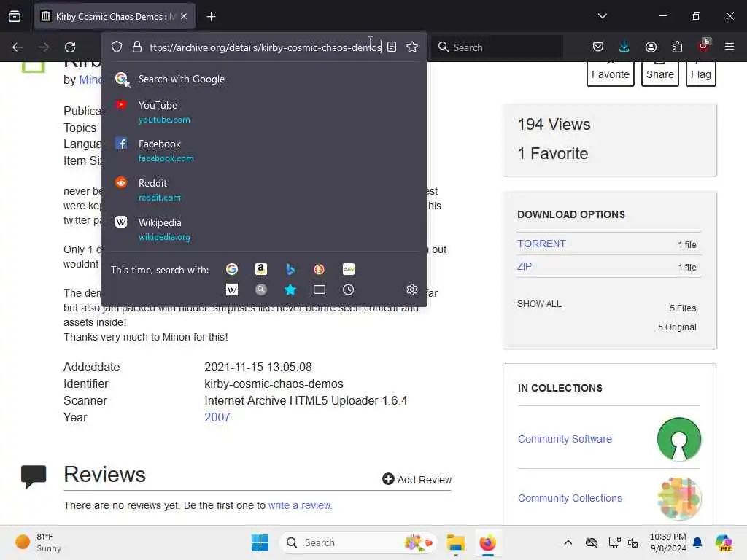This screenshot has width=747, height=560.
Task: Open Copilot preview icon in taskbar
Action: point(724,542)
